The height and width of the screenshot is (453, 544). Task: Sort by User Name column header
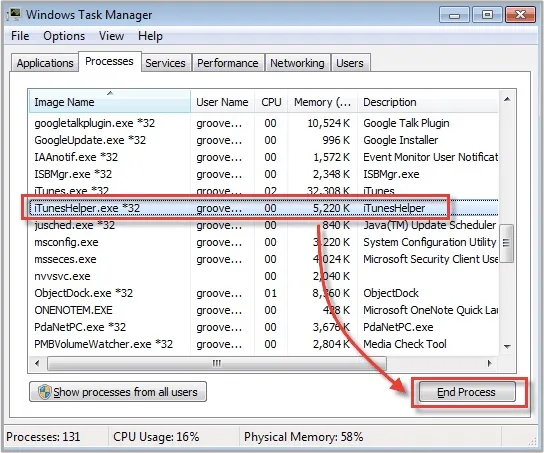pyautogui.click(x=222, y=102)
